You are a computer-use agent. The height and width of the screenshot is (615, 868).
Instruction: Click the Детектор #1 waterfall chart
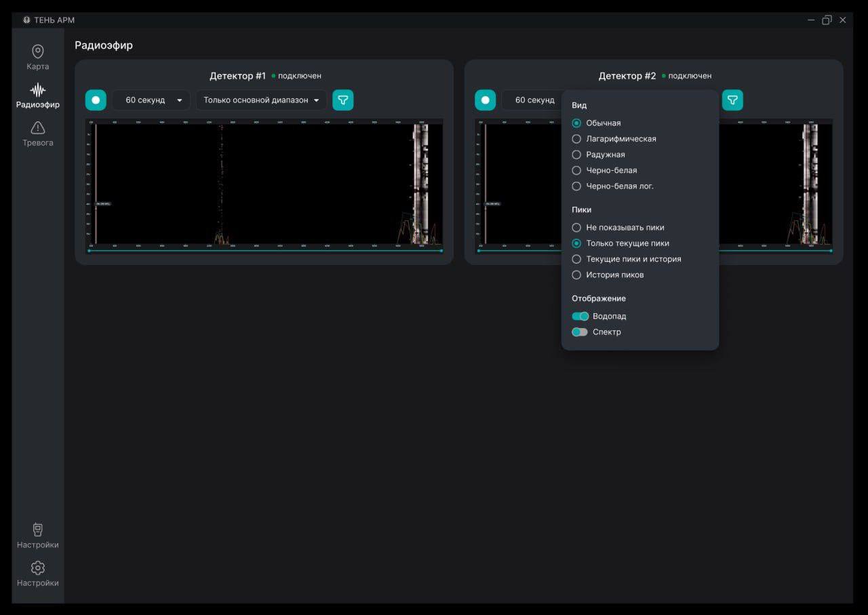point(264,183)
